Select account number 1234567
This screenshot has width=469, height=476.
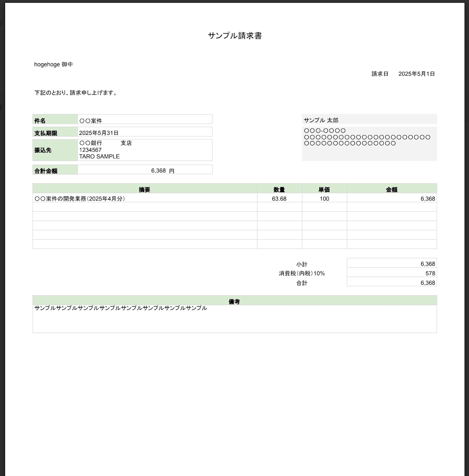pos(90,150)
